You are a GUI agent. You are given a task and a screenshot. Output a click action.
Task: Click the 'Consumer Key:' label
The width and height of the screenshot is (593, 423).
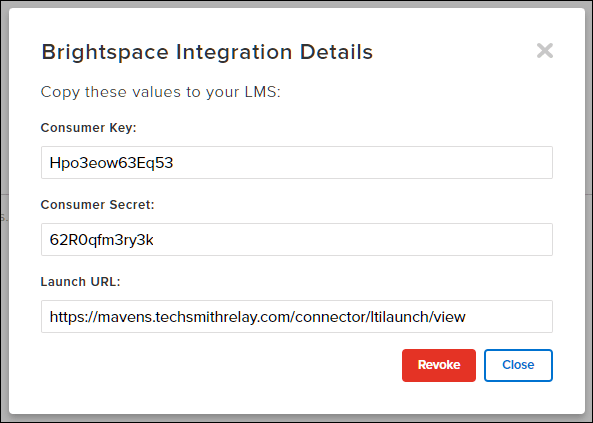(x=88, y=128)
